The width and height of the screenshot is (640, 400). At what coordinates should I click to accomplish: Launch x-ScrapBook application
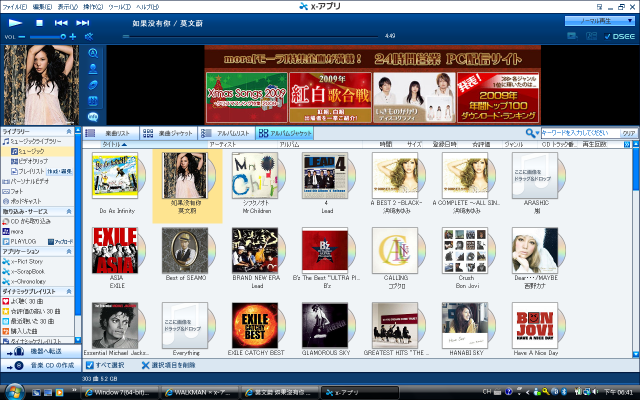point(24,271)
